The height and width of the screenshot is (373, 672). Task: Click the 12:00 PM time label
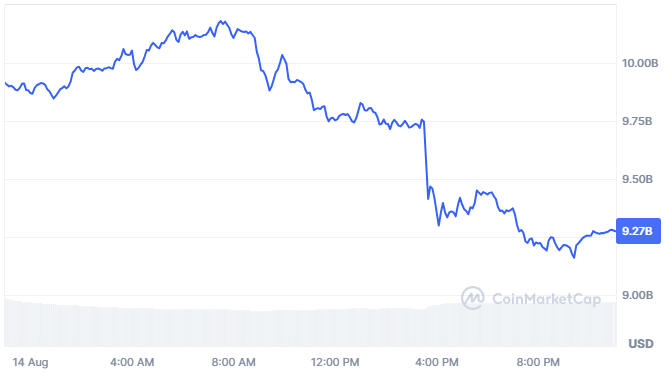[335, 362]
